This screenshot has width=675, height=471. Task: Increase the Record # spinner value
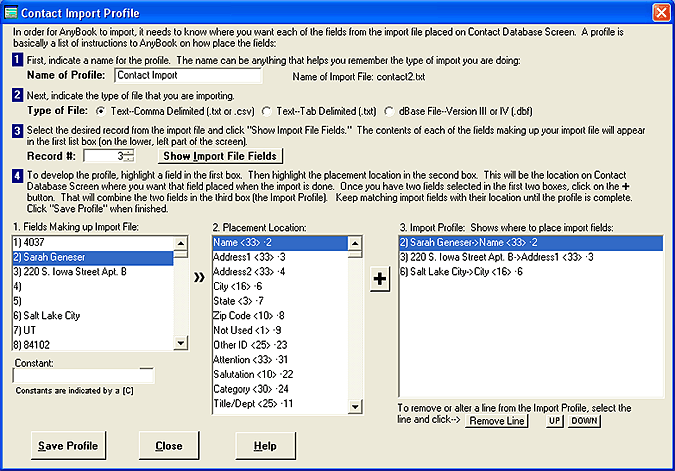pos(128,152)
